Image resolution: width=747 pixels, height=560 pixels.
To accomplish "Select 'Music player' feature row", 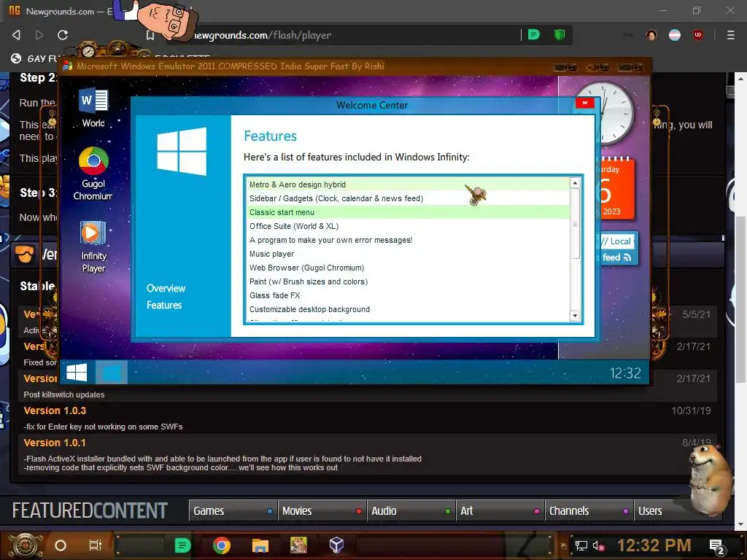I will [408, 254].
